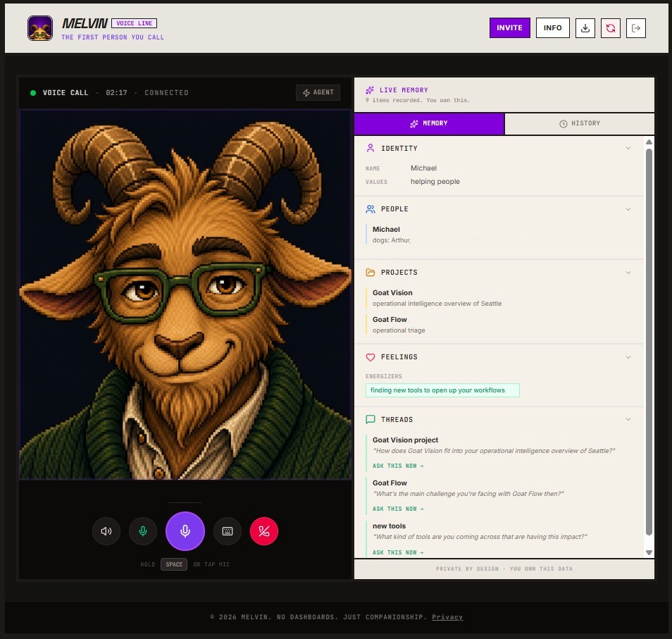Click the scrollbar down arrow
This screenshot has height=639, width=672.
click(649, 552)
